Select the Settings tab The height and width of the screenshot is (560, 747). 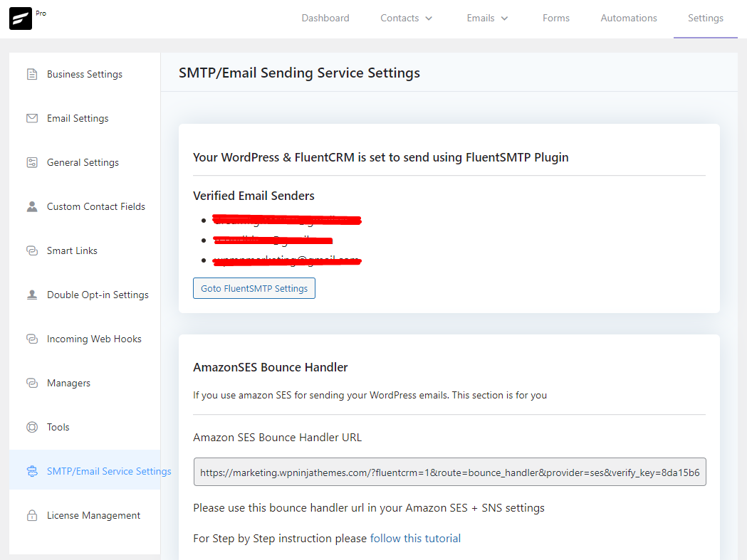(x=706, y=18)
